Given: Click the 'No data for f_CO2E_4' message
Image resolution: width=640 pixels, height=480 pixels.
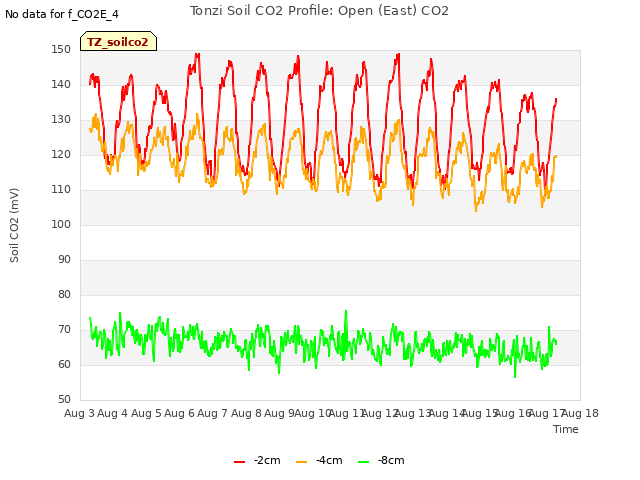Looking at the screenshot, I should pos(62,14).
